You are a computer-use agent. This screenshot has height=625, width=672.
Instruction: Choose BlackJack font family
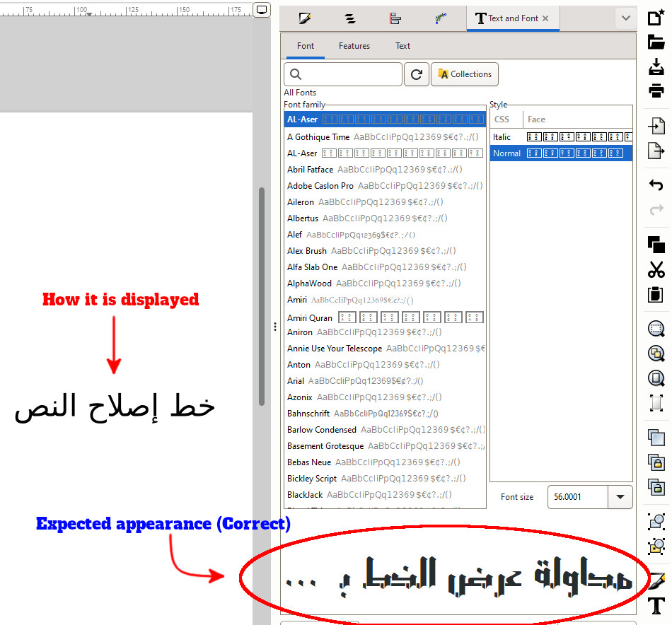(x=385, y=495)
